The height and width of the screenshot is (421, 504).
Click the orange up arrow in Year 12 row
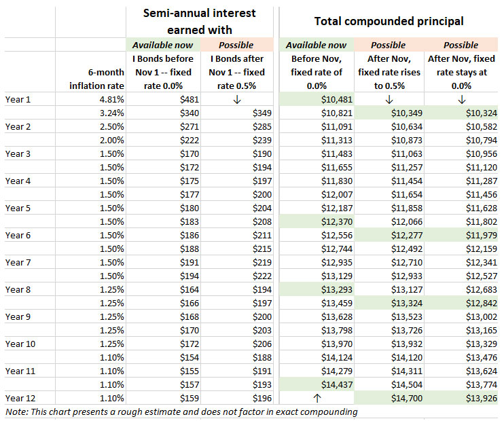316,398
